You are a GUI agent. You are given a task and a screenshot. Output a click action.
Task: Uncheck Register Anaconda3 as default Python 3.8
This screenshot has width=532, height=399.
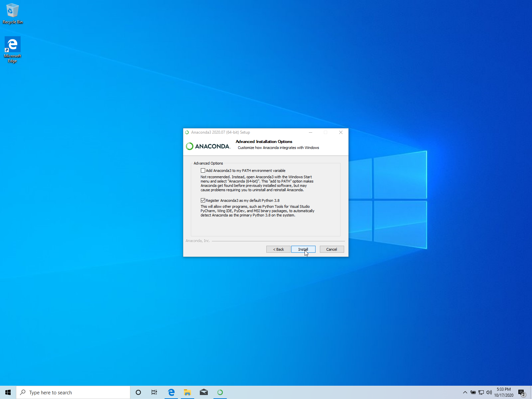(x=203, y=200)
